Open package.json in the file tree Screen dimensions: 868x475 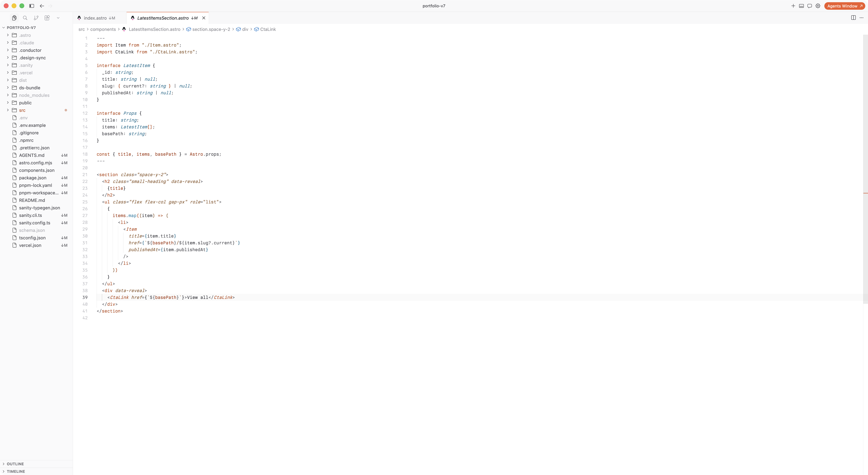(36, 178)
